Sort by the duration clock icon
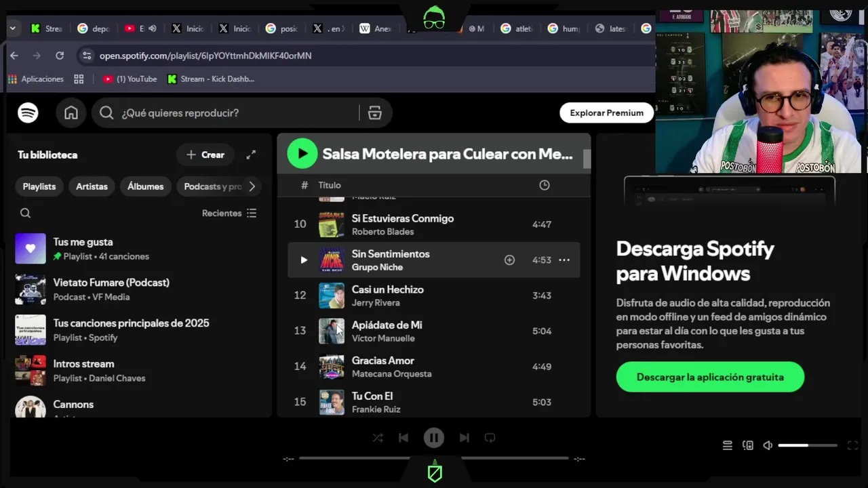The image size is (868, 488). coord(544,185)
